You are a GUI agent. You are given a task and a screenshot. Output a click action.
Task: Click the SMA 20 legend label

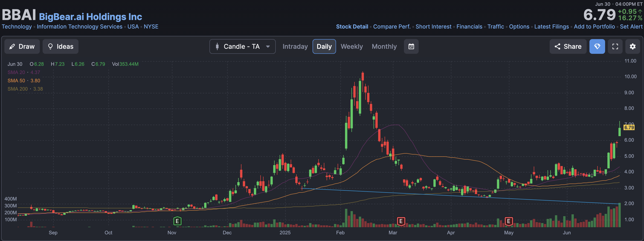[x=16, y=72]
